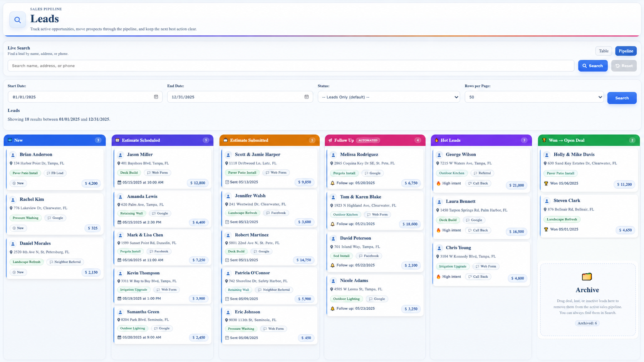Viewport: 644px width, 362px height.
Task: Click the $ 21,000 amount on George Wilson
Action: pos(516,185)
